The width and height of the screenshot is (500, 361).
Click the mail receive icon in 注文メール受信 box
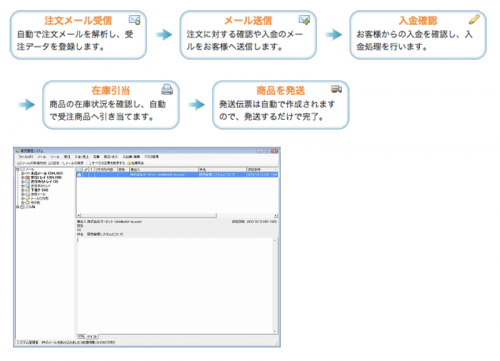pyautogui.click(x=135, y=20)
